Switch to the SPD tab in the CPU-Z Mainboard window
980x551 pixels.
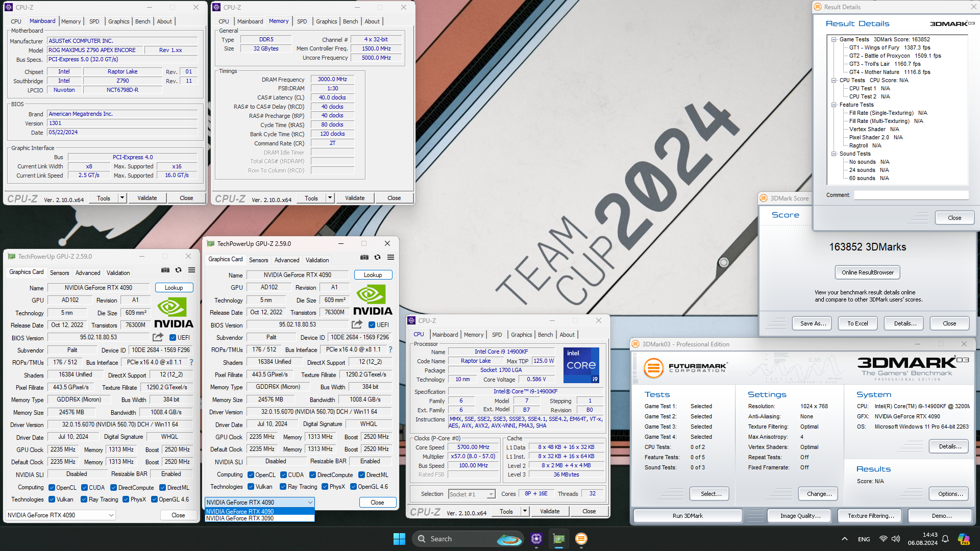pyautogui.click(x=94, y=21)
